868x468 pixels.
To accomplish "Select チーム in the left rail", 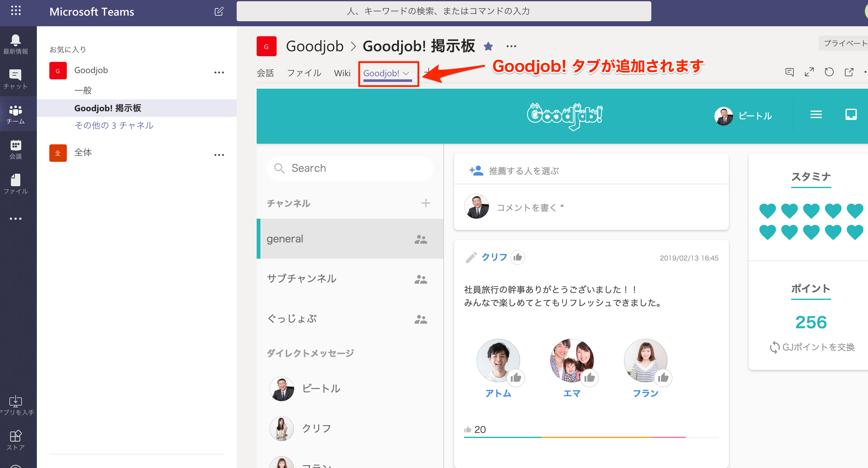I will point(16,114).
